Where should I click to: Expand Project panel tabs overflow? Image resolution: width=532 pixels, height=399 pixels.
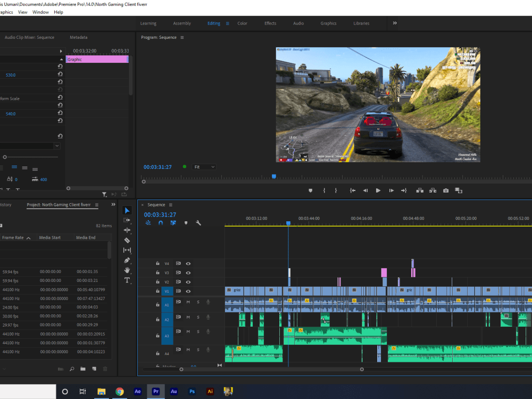click(x=113, y=205)
